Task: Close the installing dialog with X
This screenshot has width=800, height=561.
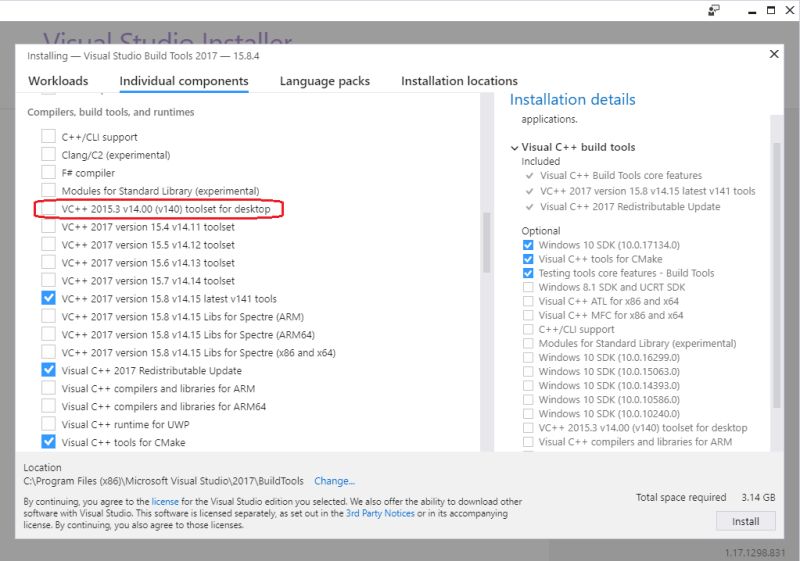Action: pyautogui.click(x=774, y=54)
